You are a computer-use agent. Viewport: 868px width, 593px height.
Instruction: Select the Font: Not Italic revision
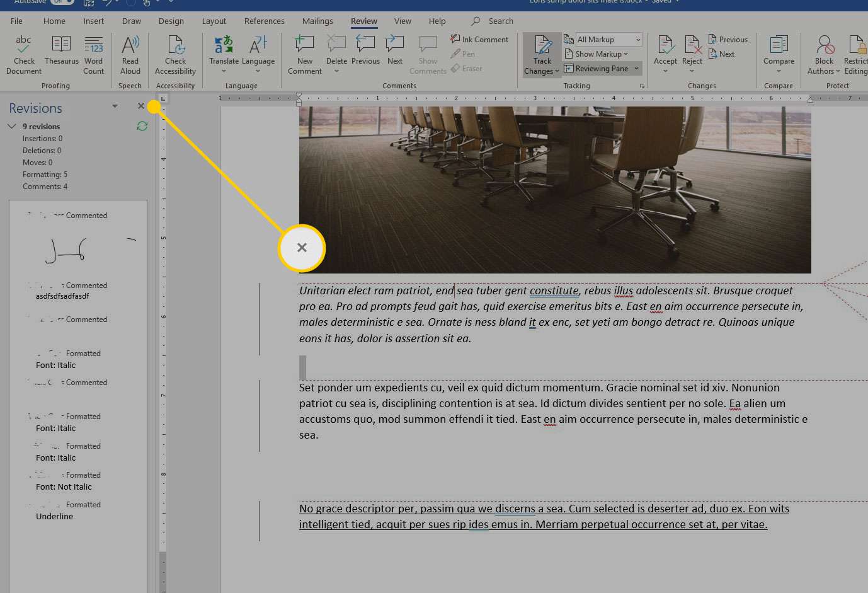(x=64, y=486)
